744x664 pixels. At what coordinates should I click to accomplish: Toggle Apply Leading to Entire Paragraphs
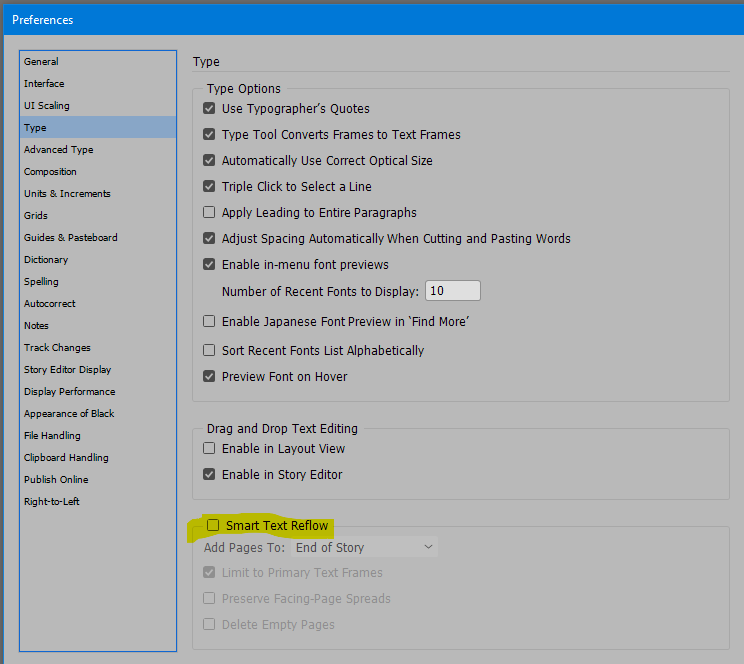coord(209,213)
